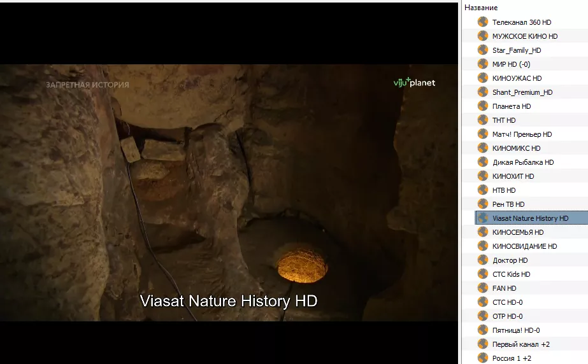The height and width of the screenshot is (364, 588).
Task: Click the icon of the selected Viasat Nature History HD row
Action: click(x=483, y=218)
